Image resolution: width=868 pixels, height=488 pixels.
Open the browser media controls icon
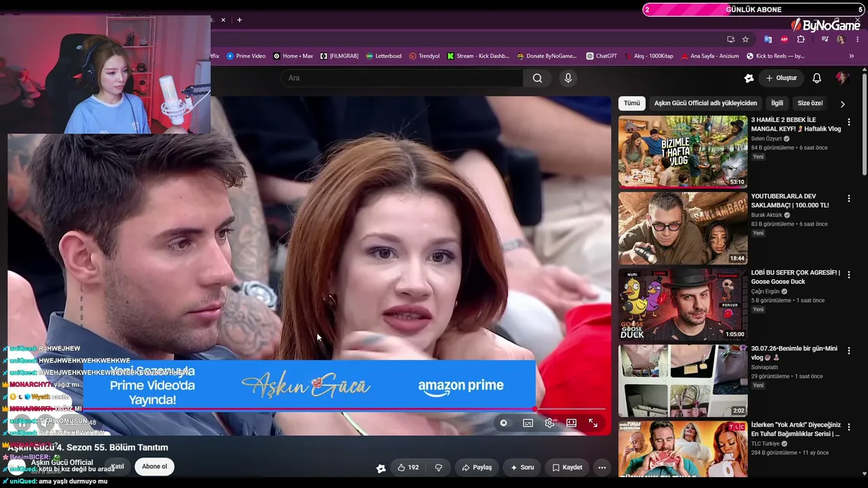(825, 39)
